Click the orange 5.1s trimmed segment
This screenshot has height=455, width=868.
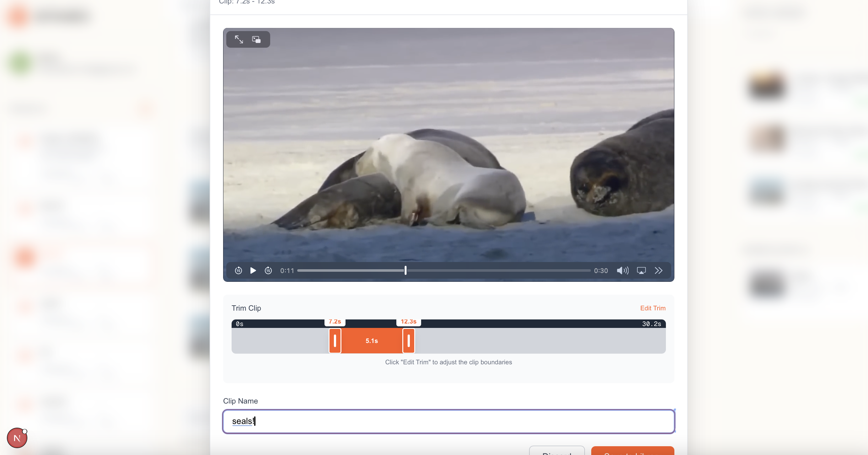(x=372, y=341)
